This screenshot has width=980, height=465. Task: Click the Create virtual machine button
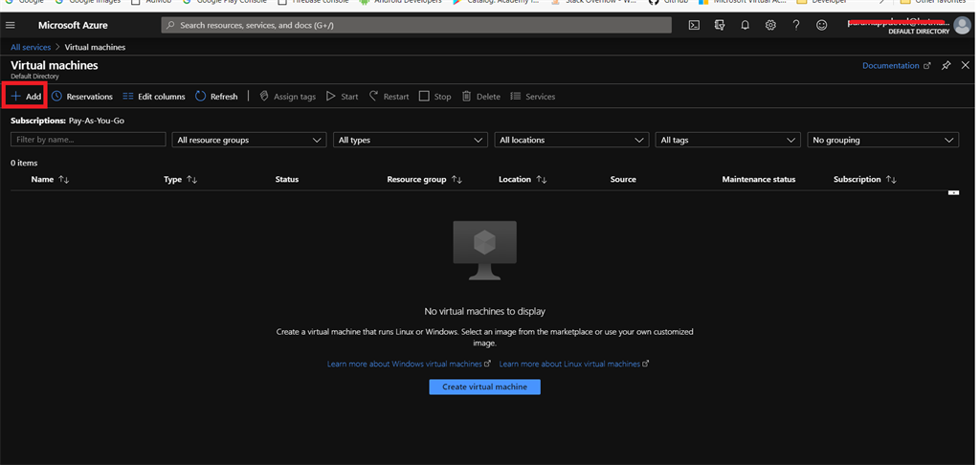coord(484,387)
